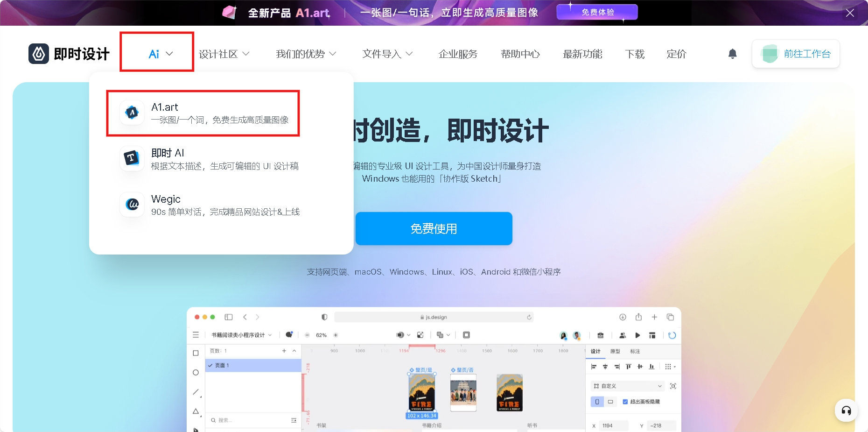Select Wegic in the Ai dropdown
The width and height of the screenshot is (868, 432).
210,205
